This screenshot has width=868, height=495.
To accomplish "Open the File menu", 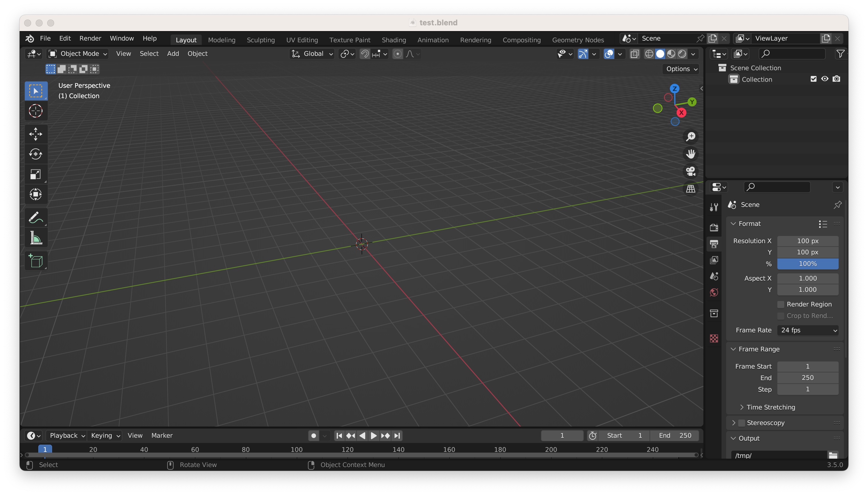I will 45,38.
